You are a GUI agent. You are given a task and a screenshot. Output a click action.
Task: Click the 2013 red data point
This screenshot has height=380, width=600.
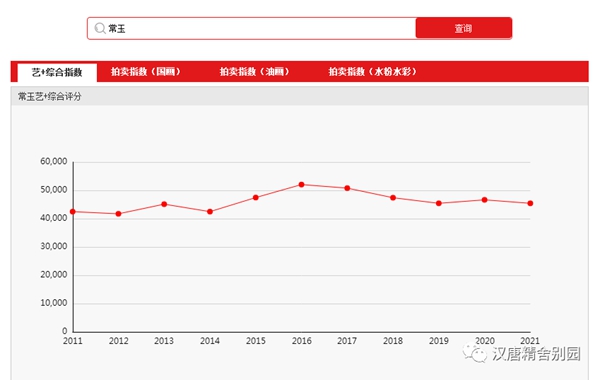(x=164, y=204)
